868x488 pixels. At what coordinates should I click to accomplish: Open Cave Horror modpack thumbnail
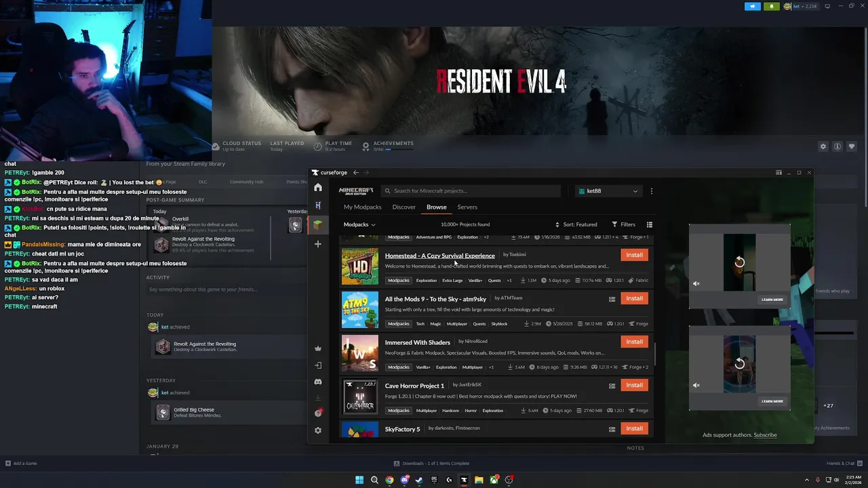359,396
